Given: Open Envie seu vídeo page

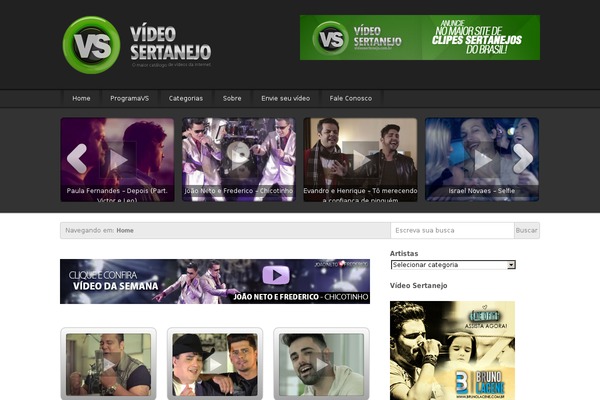Looking at the screenshot, I should coord(286,98).
